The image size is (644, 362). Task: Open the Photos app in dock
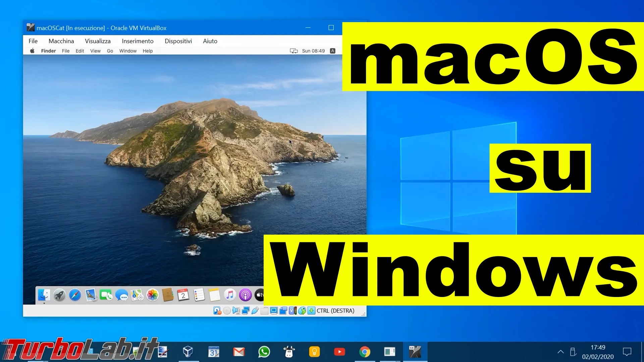click(152, 295)
